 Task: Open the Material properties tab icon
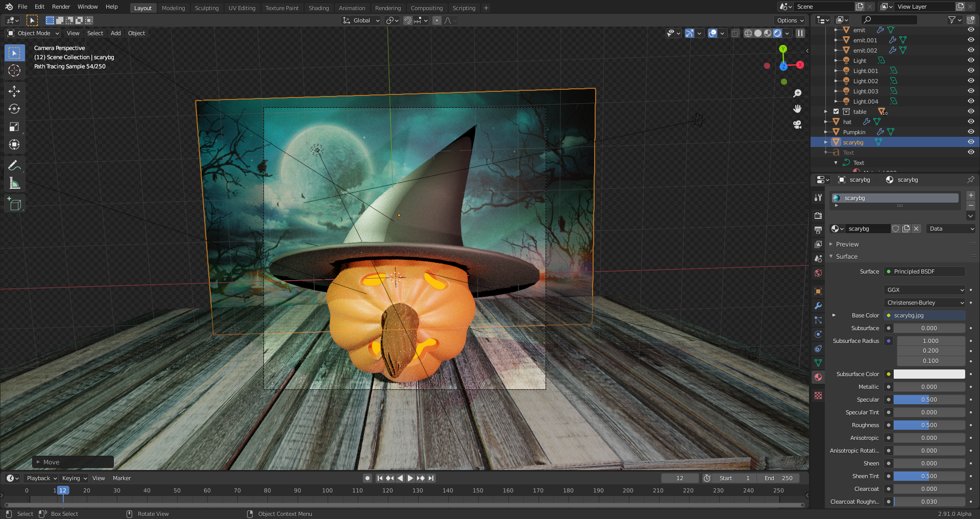(x=818, y=377)
